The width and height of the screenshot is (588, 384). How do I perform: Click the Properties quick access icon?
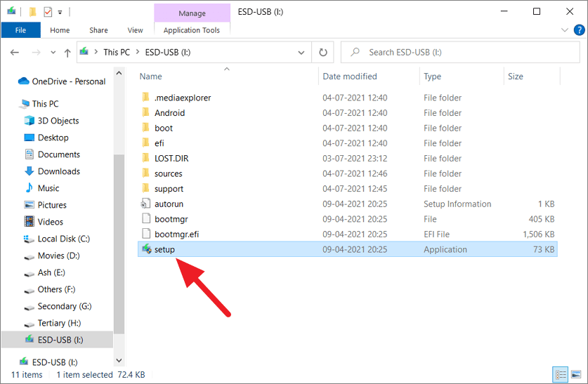(x=48, y=12)
